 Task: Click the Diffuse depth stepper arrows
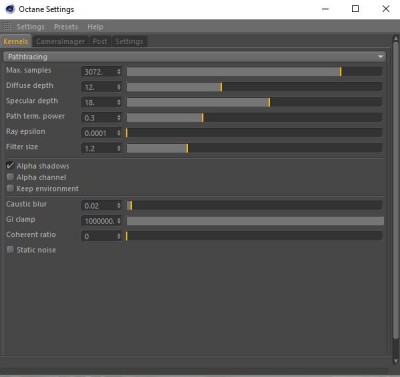119,87
